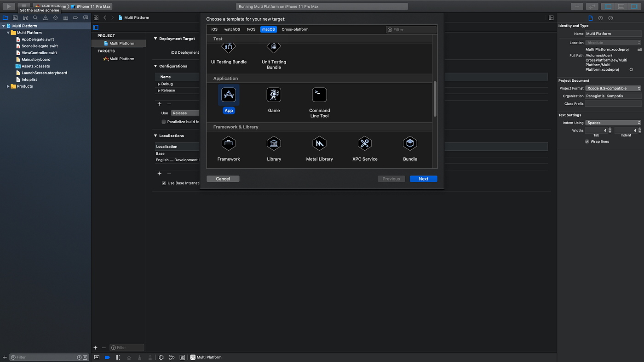
Task: Select the Bundle template icon
Action: click(x=410, y=144)
